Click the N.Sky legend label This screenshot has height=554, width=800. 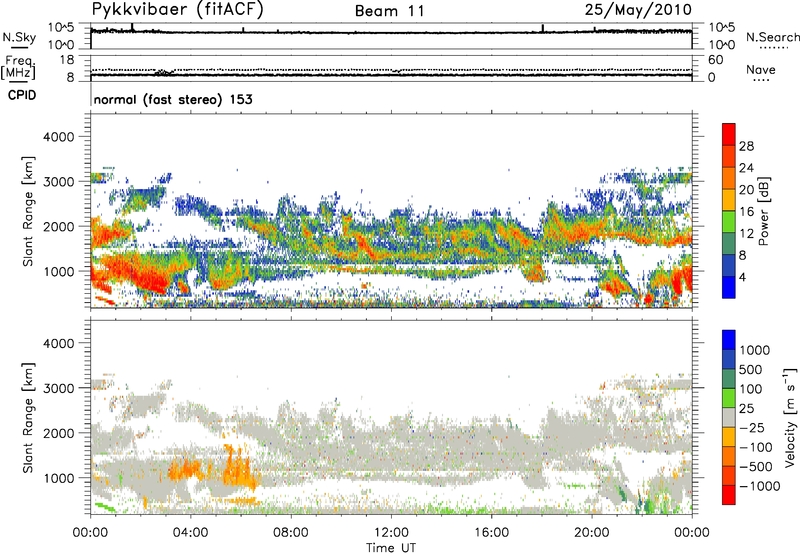(x=19, y=37)
